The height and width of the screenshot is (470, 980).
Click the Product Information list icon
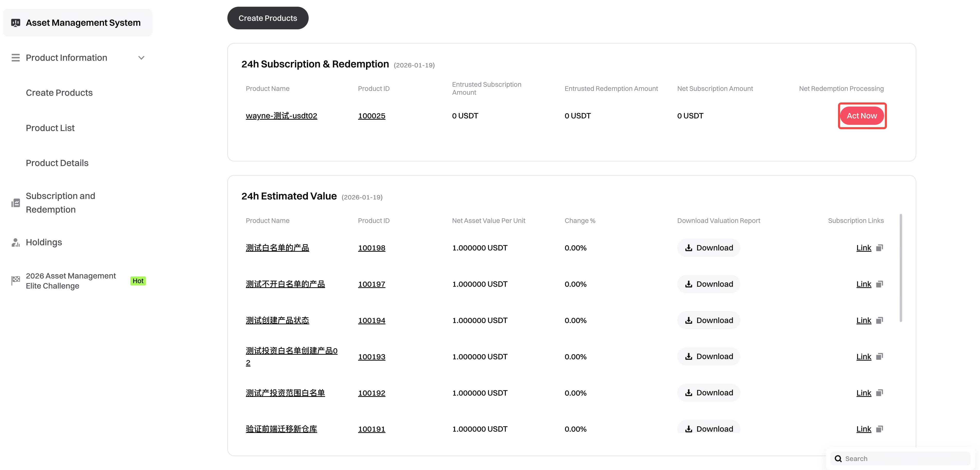[x=16, y=58]
